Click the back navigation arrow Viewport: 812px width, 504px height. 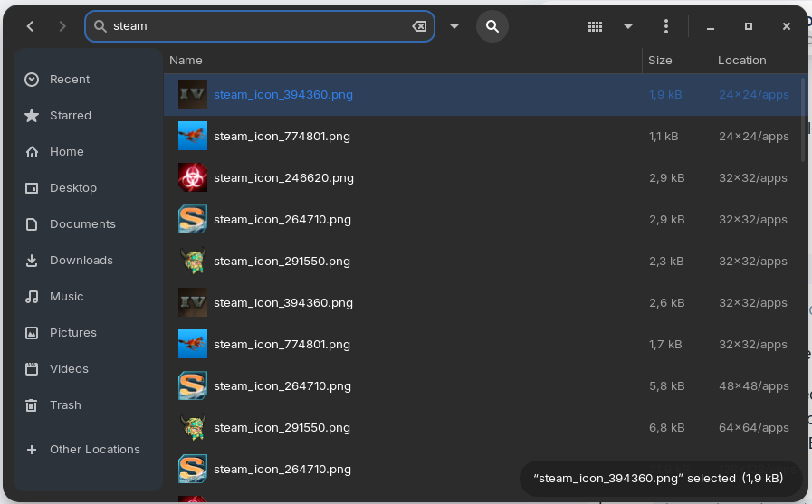(31, 26)
